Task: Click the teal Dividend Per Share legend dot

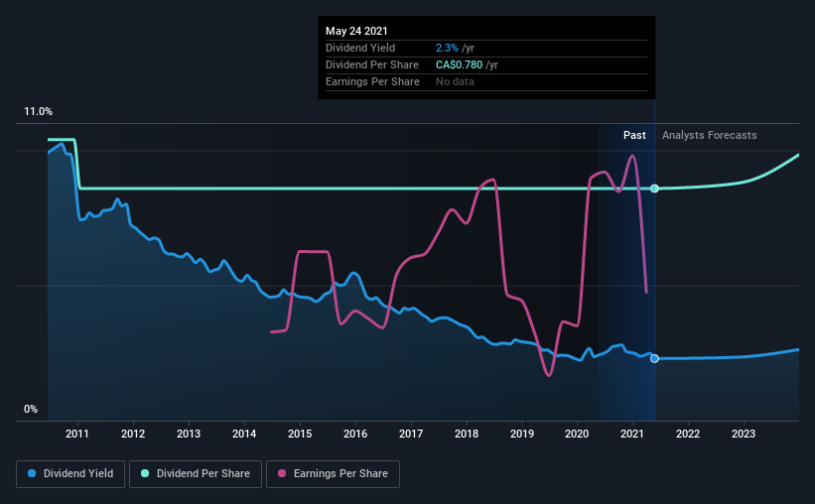Action: click(x=145, y=473)
